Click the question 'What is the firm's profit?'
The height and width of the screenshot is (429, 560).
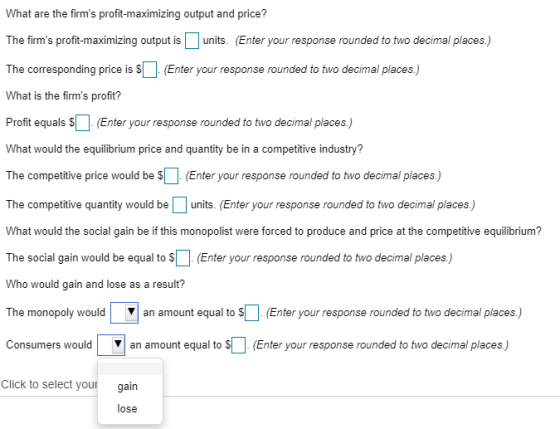64,96
